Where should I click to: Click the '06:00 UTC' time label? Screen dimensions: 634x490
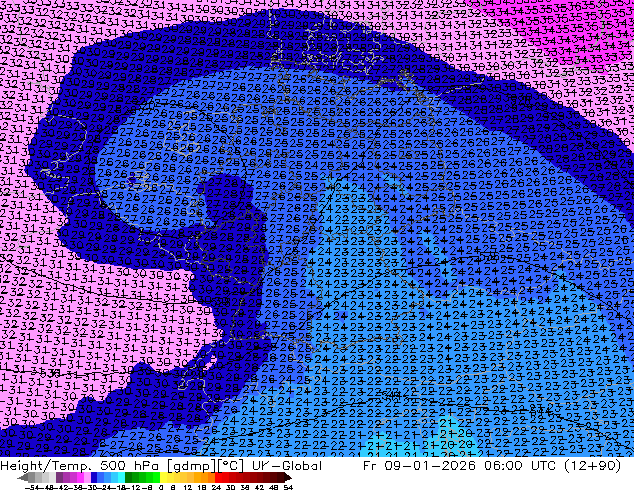click(518, 466)
